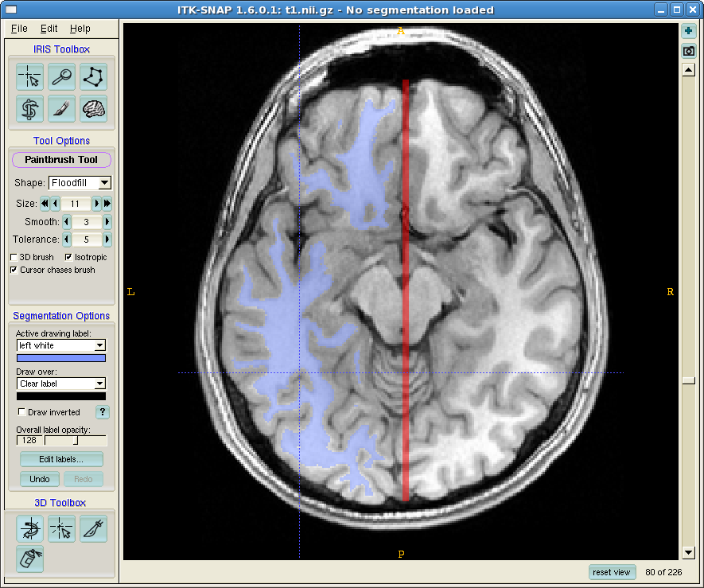Viewport: 704px width, 588px height.
Task: Toggle Cursor chases brush checkbox
Action: click(14, 271)
